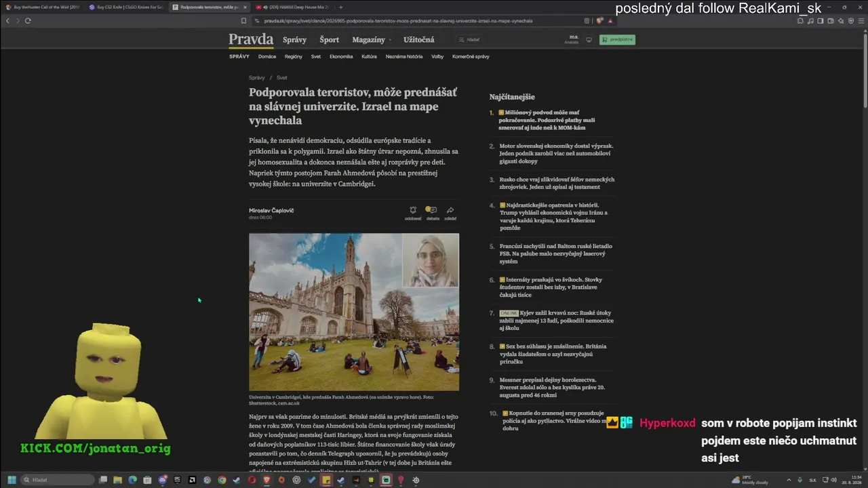Open the volume and network tray icons
This screenshot has width=868, height=488.
[x=830, y=480]
